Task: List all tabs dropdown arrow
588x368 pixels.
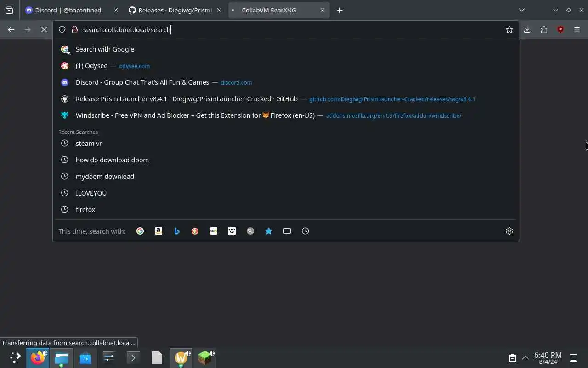Action: click(522, 10)
